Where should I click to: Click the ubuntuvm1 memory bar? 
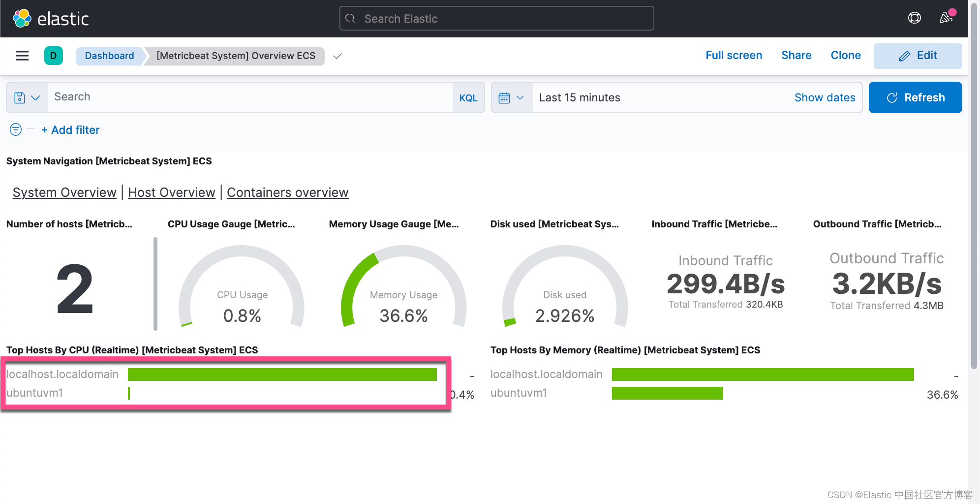coord(668,393)
